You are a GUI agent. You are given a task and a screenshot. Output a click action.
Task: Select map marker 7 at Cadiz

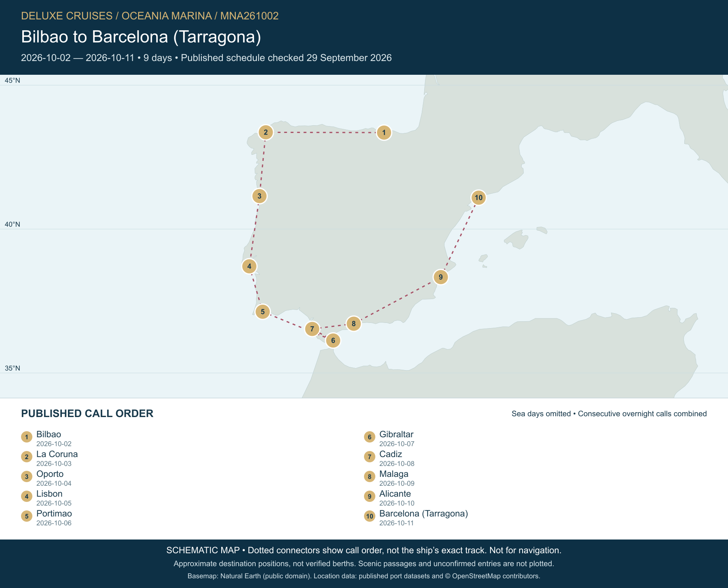pyautogui.click(x=312, y=329)
